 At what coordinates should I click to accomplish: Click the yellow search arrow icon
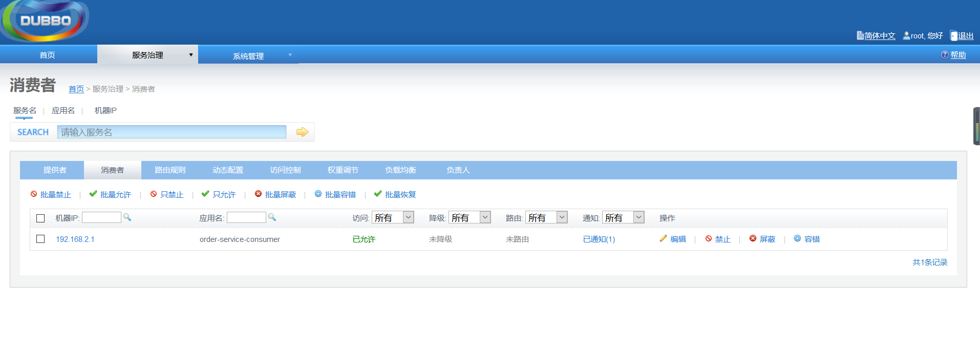pos(303,132)
